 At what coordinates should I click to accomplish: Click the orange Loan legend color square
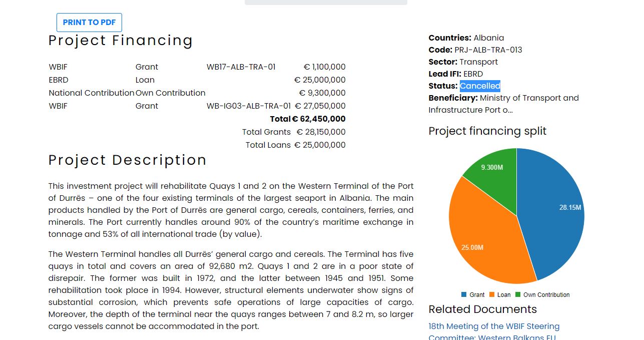click(492, 295)
